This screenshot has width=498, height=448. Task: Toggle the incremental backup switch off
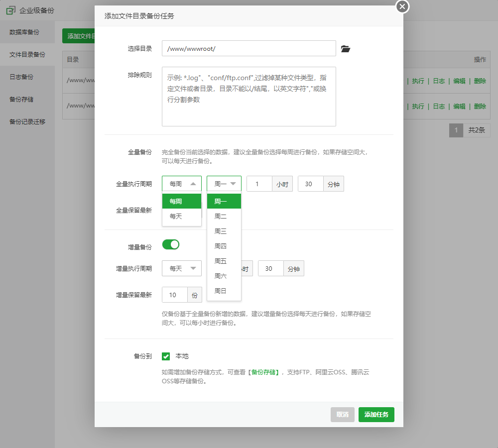170,244
